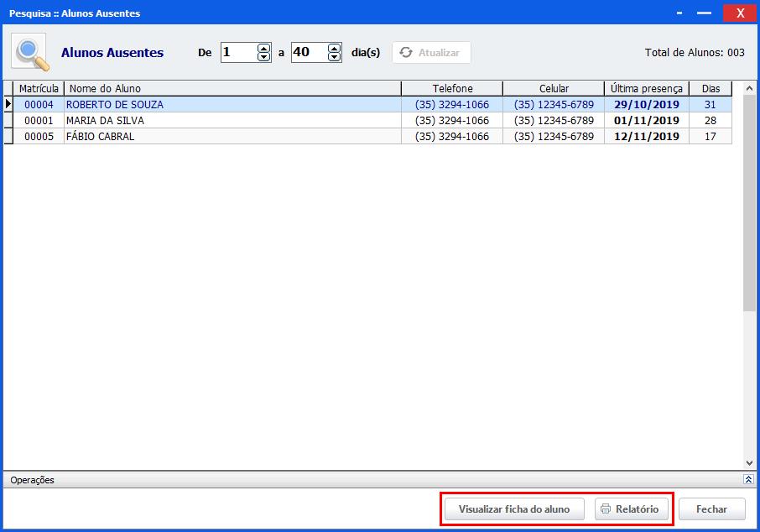Click Roberto's Telefone number cell
Screen dimensions: 760x532
click(x=452, y=104)
